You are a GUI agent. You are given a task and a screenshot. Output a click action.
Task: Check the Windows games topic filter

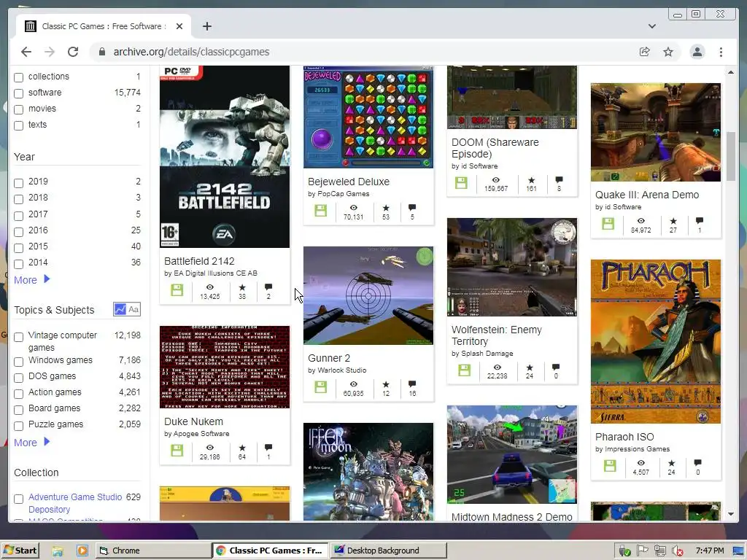pyautogui.click(x=18, y=362)
